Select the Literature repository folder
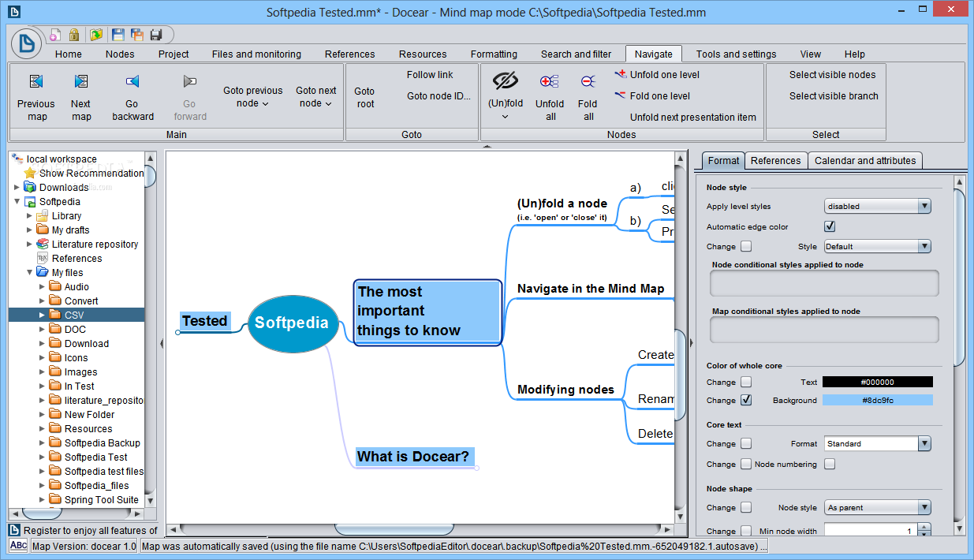Image resolution: width=974 pixels, height=560 pixels. pyautogui.click(x=95, y=244)
